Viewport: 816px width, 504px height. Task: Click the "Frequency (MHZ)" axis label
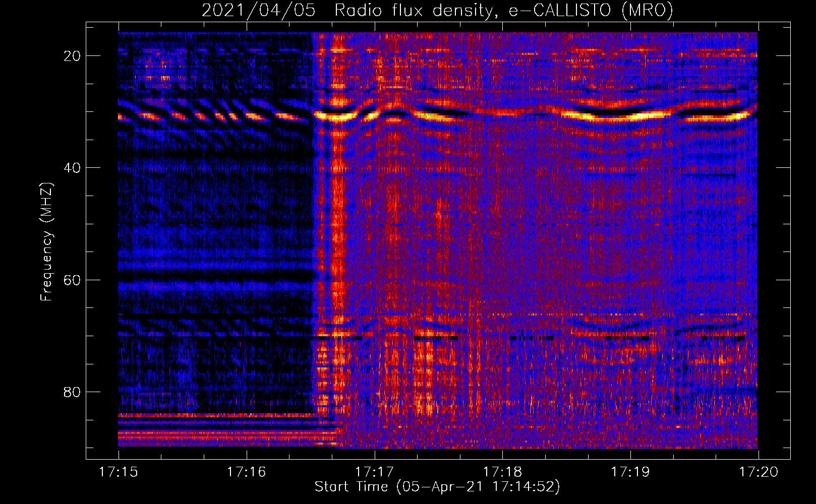(46, 242)
